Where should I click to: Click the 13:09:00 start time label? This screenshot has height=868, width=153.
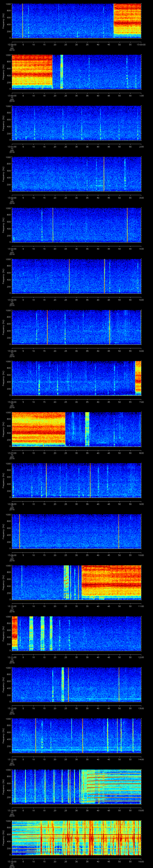12,555
